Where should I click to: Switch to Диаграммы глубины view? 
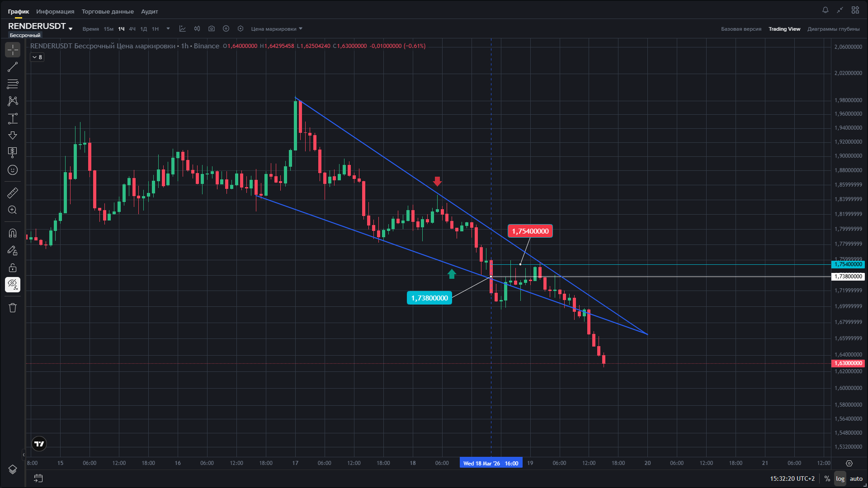tap(833, 29)
